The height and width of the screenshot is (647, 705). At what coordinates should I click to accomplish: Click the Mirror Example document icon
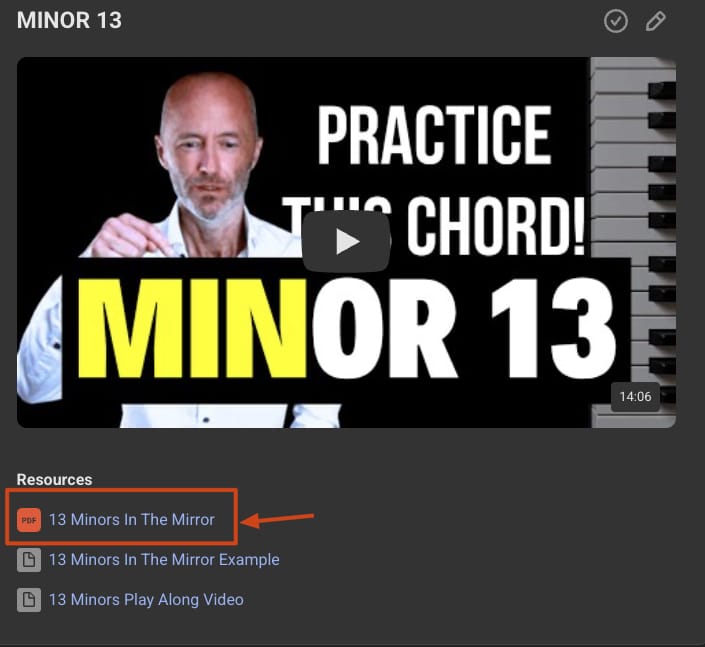(29, 560)
